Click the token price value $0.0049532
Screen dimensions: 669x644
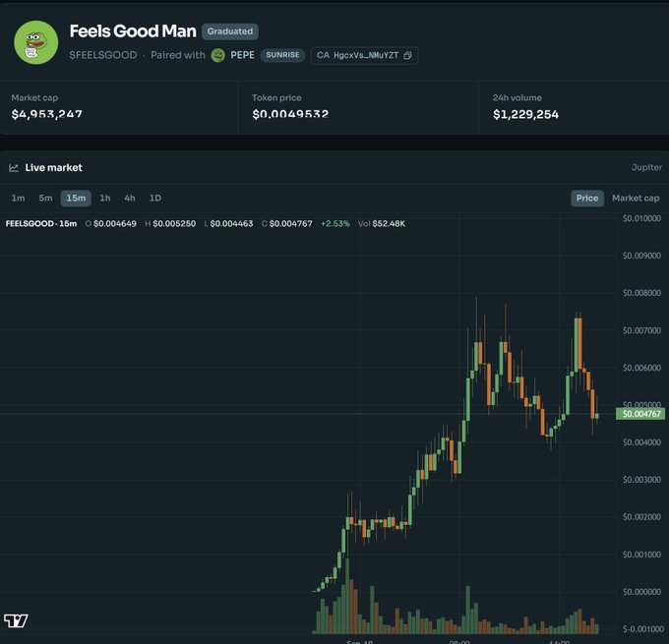coord(290,114)
